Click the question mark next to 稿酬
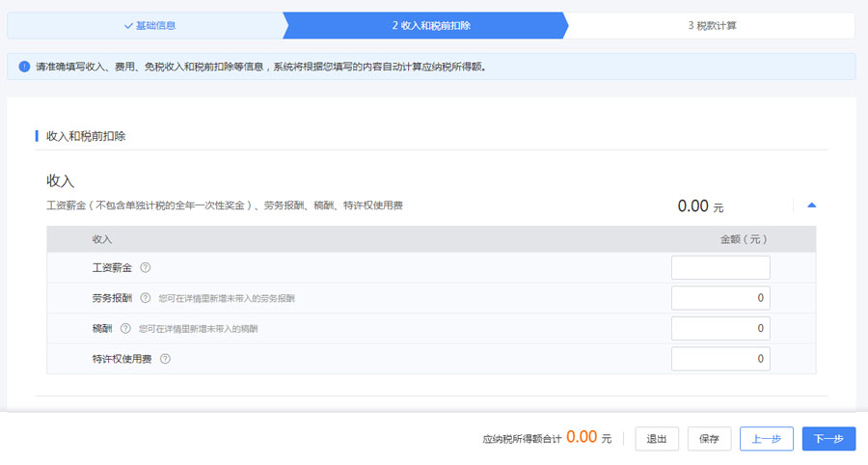Viewport: 868px width, 465px height. 125,329
